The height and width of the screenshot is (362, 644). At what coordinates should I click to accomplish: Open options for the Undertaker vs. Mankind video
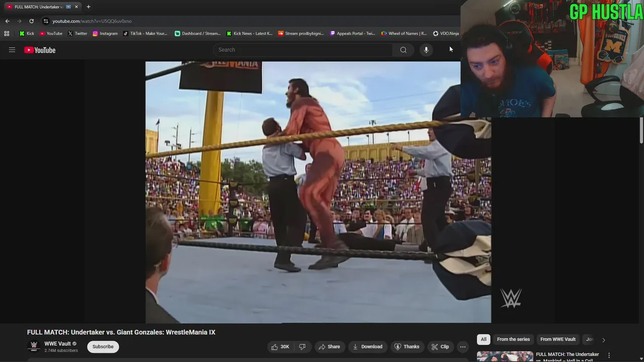coord(609,355)
